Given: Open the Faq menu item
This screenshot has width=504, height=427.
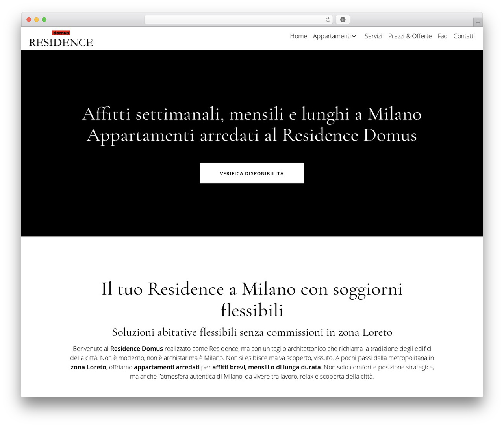Looking at the screenshot, I should [443, 36].
